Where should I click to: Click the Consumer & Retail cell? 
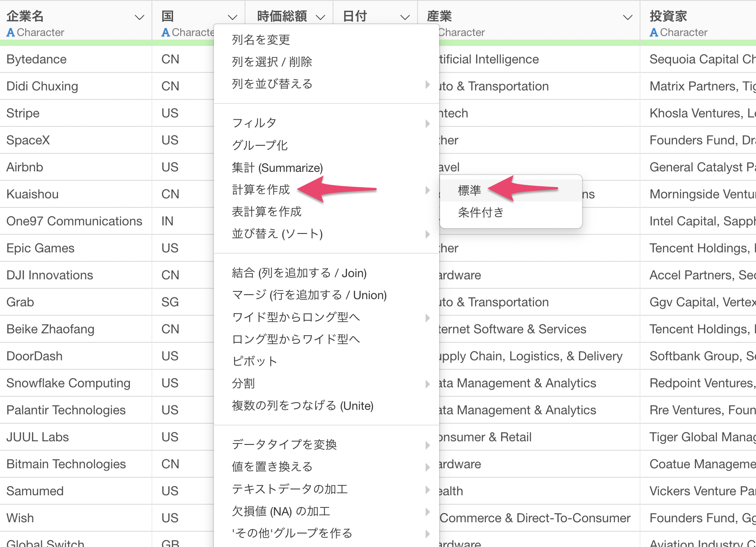click(x=539, y=437)
